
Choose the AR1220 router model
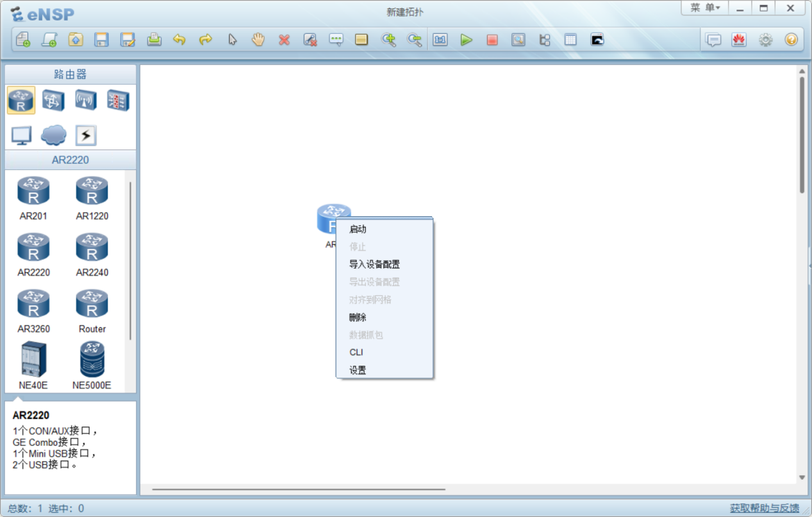[x=92, y=199]
